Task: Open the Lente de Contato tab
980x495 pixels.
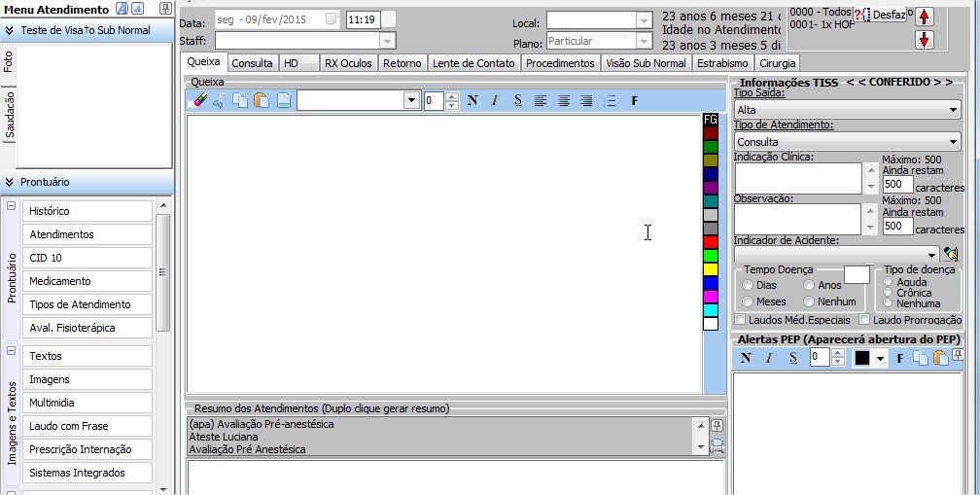Action: 473,63
